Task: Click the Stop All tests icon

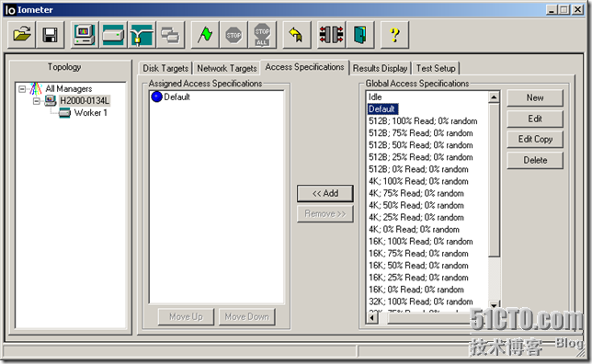Action: coord(262,35)
